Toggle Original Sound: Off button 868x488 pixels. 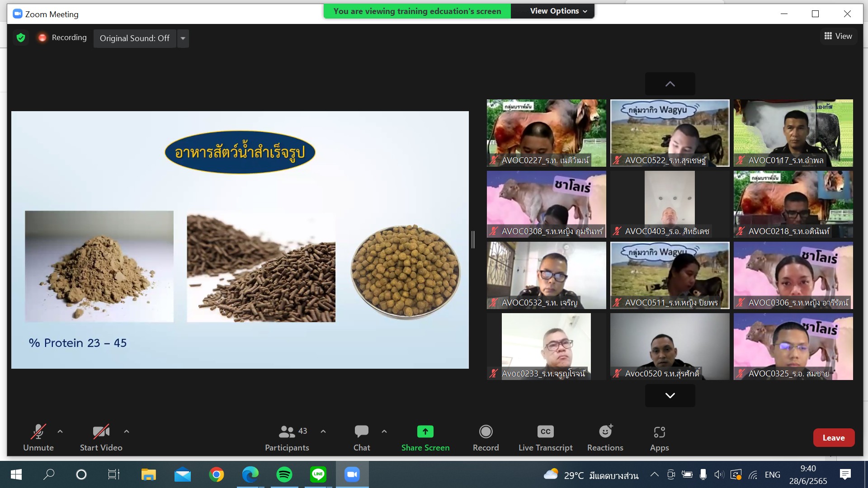coord(135,38)
